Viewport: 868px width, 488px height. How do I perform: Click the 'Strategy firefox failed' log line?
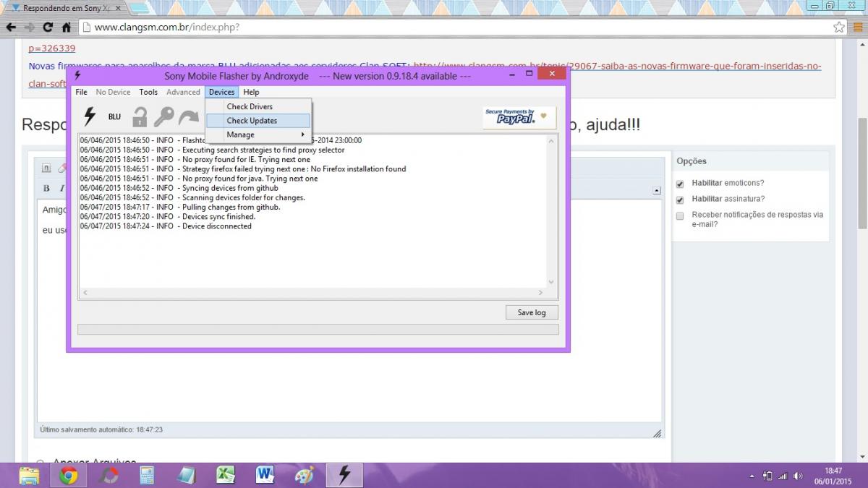point(243,169)
